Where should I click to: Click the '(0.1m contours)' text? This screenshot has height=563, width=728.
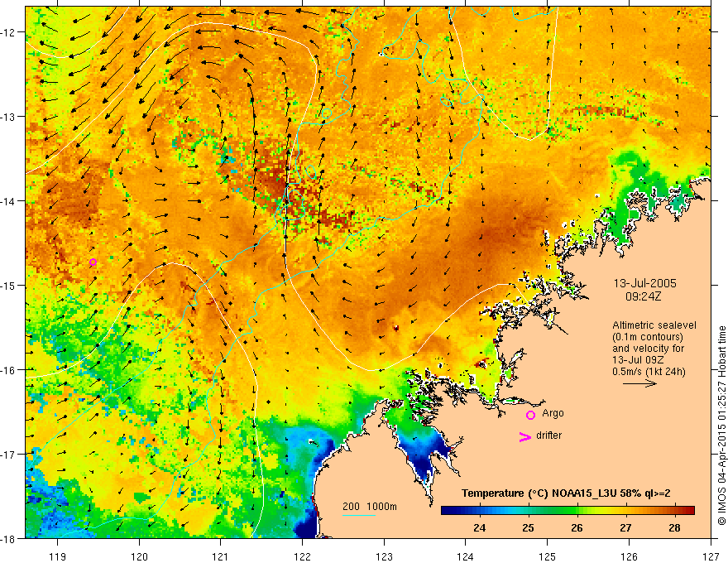(x=648, y=337)
